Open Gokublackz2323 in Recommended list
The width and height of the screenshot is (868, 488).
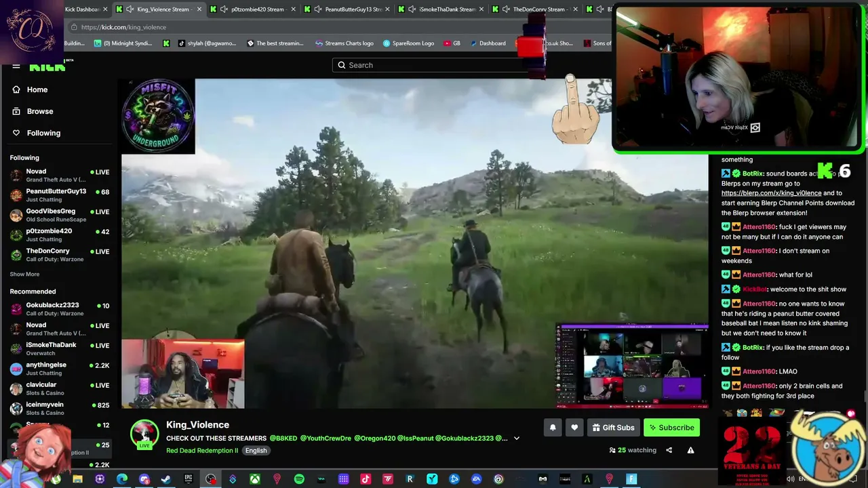[60, 309]
